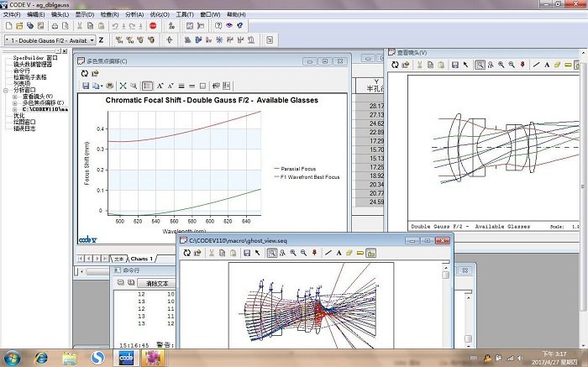Viewport: 588px width, 367px height.
Task: Click the red STOP icon in main toolbar
Action: coord(154,27)
